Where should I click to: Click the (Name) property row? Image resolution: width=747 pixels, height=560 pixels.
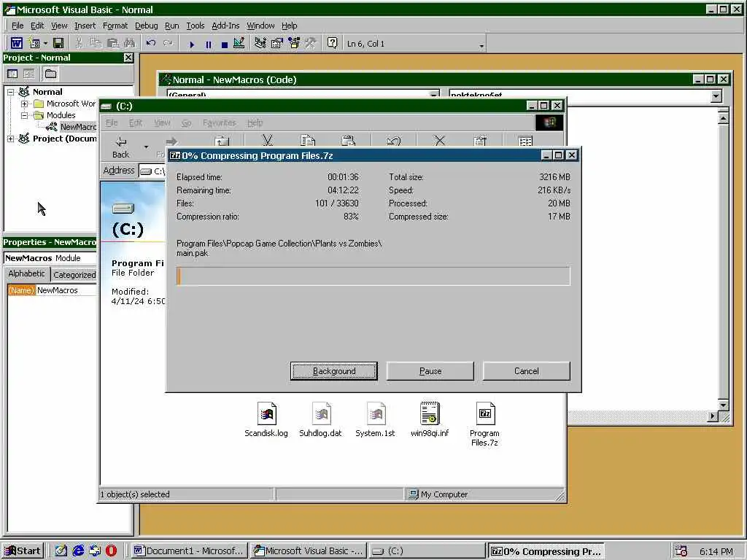(x=53, y=290)
